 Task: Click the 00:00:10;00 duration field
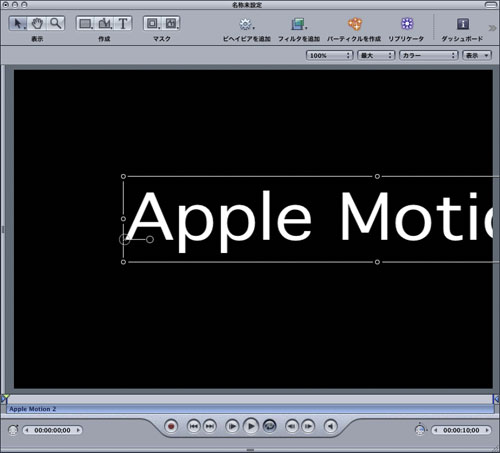pos(461,430)
